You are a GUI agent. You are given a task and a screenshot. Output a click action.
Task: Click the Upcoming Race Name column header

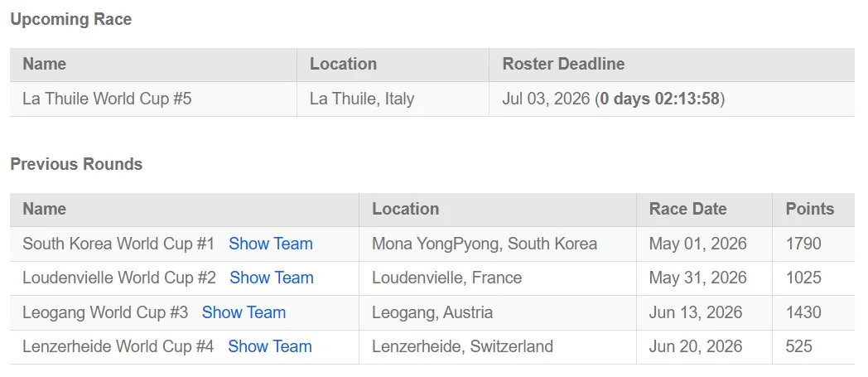point(44,65)
